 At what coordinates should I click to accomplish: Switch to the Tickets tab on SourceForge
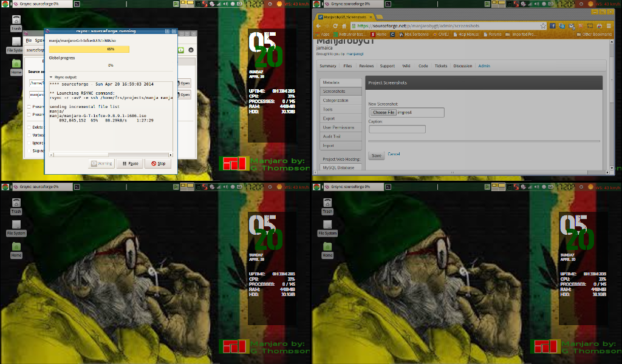coord(441,66)
